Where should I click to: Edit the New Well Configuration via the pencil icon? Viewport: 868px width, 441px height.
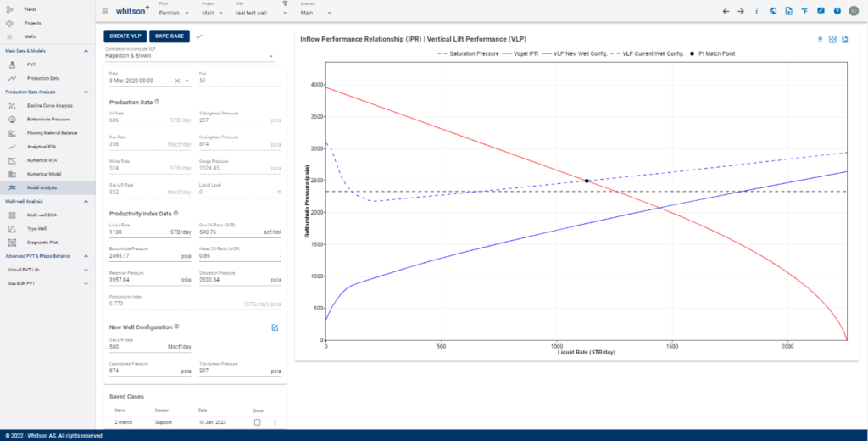pyautogui.click(x=275, y=327)
